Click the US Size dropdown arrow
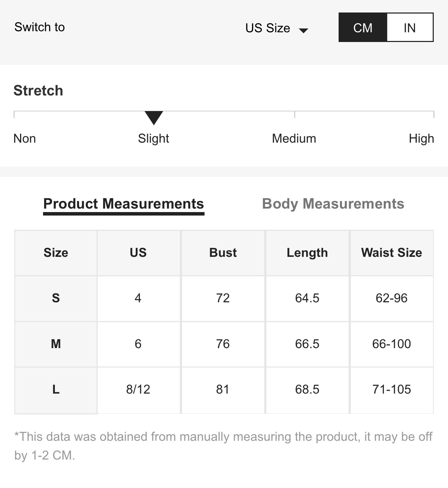The image size is (448, 488). coord(304,31)
